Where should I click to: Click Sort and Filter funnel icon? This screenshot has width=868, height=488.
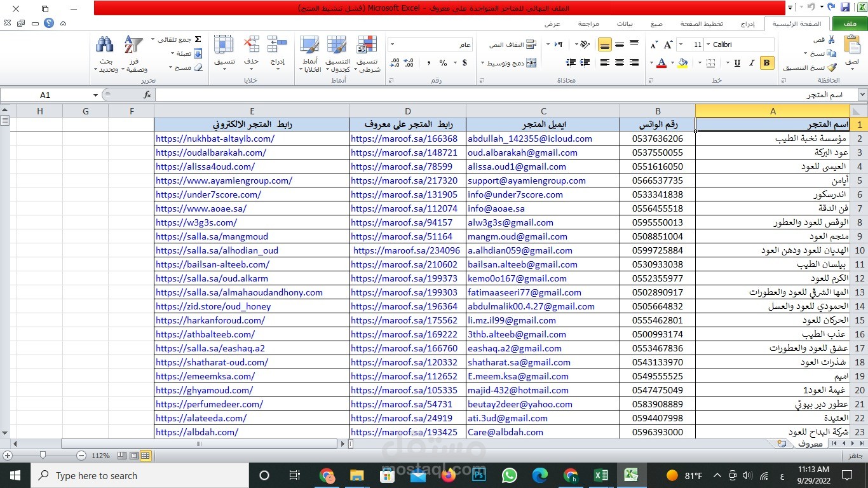[x=133, y=45]
